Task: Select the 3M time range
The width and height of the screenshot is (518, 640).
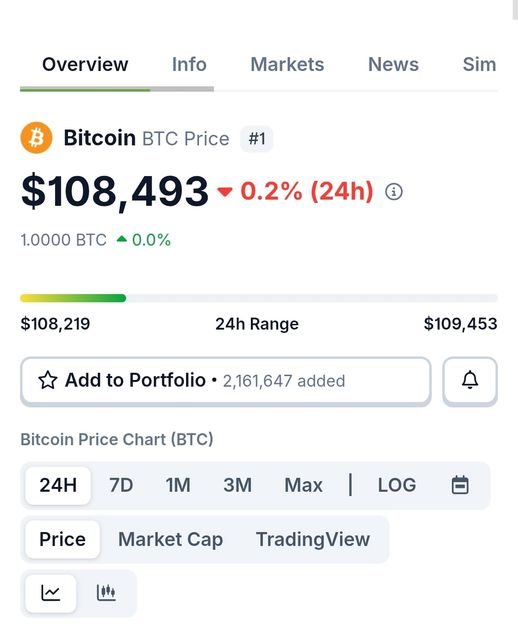Action: 237,485
